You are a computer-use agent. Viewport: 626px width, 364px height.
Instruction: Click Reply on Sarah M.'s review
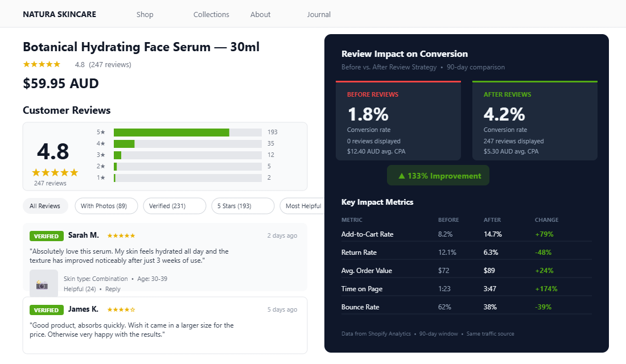[113, 289]
